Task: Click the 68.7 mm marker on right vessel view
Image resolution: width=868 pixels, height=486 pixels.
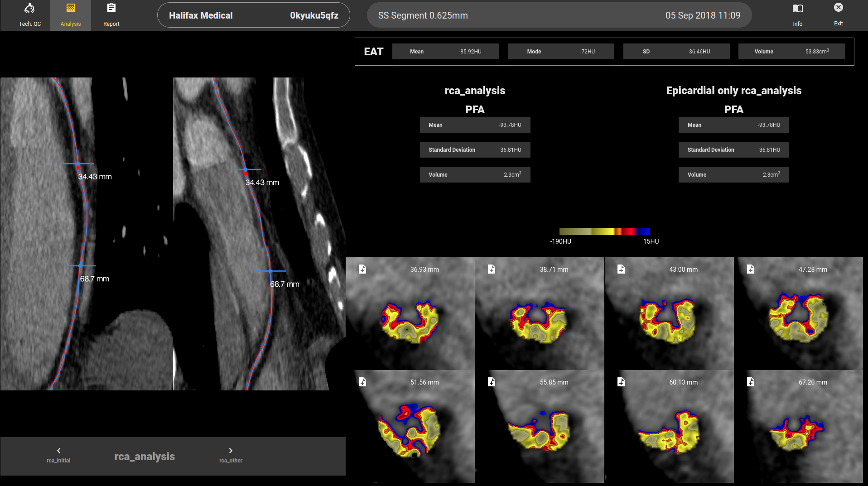Action: (270, 271)
